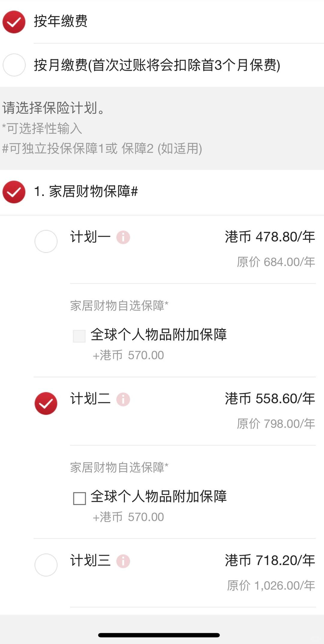This screenshot has height=644, width=324.
Task: Select the 计划二 radio button
Action: [x=46, y=403]
